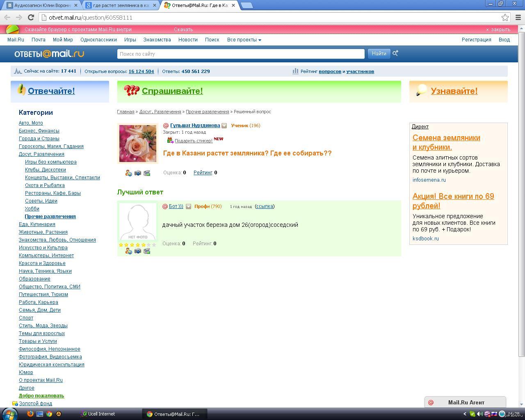
Task: Open the Юмор category link
Action: [x=26, y=372]
